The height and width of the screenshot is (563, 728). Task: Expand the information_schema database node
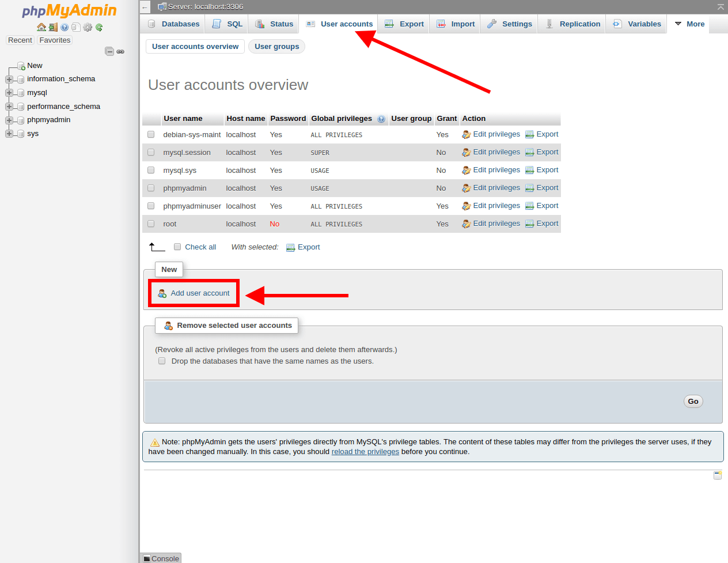pyautogui.click(x=9, y=80)
